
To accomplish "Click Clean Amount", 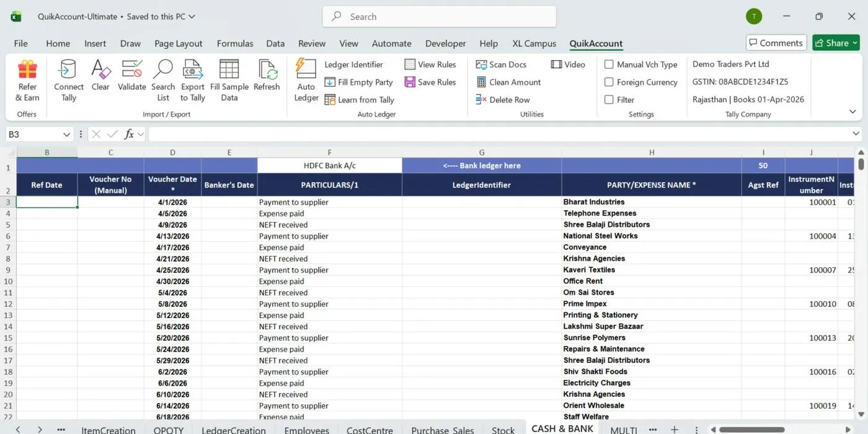I will [508, 82].
